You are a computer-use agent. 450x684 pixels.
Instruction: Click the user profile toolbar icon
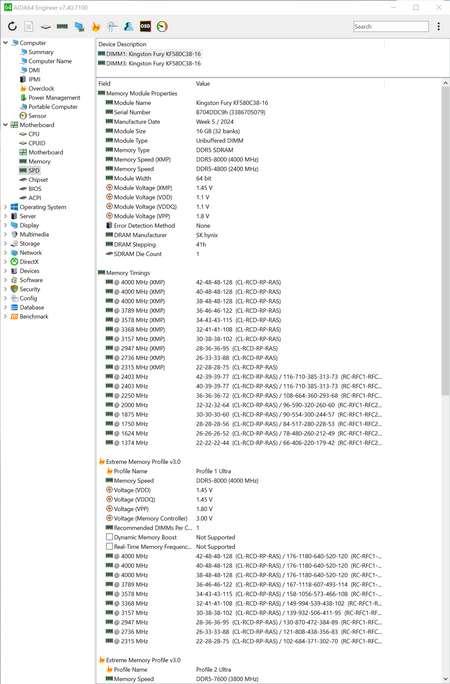point(129,27)
